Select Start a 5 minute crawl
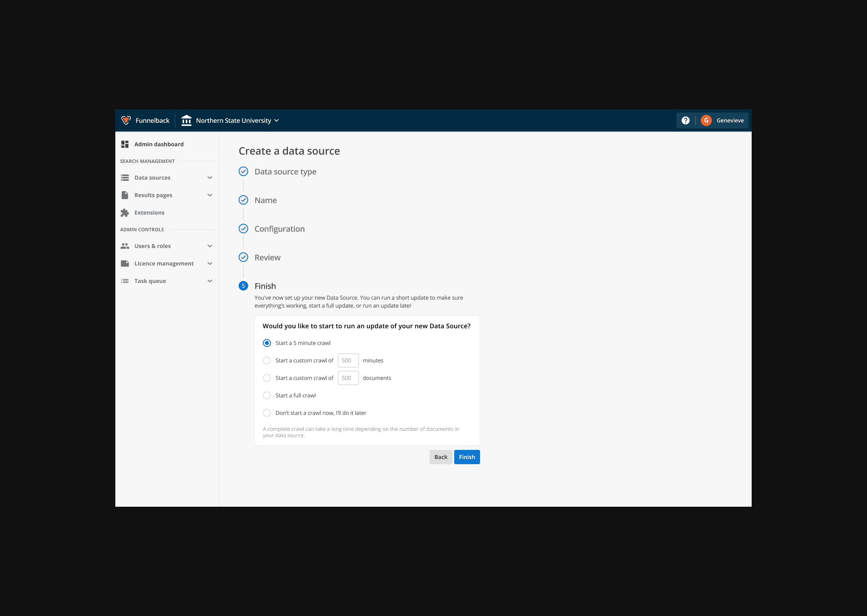867x616 pixels. [267, 343]
